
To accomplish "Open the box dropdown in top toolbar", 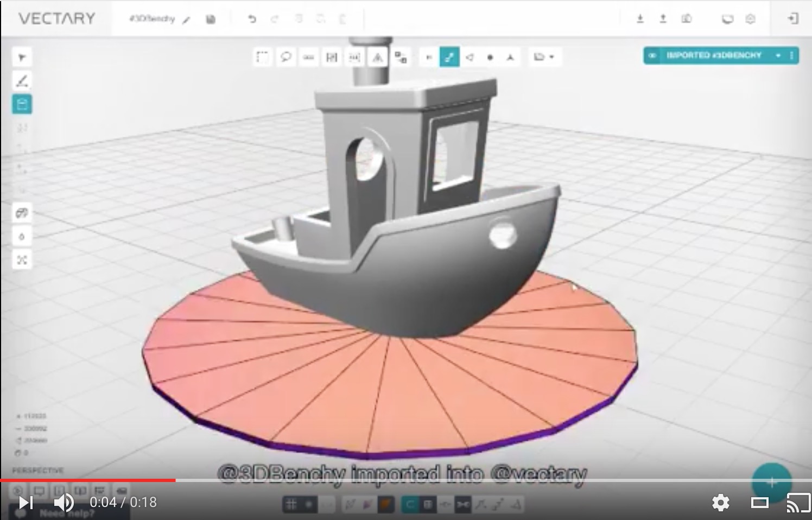I will (x=544, y=57).
